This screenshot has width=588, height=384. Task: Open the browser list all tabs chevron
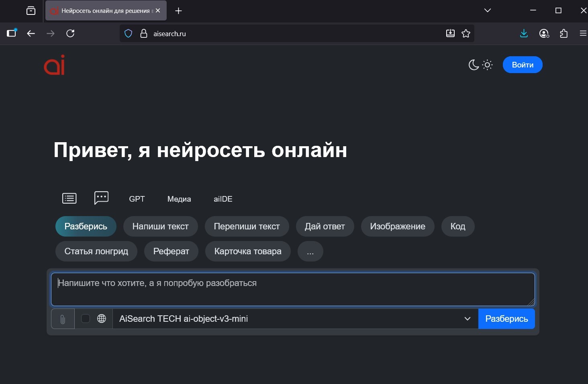click(488, 10)
